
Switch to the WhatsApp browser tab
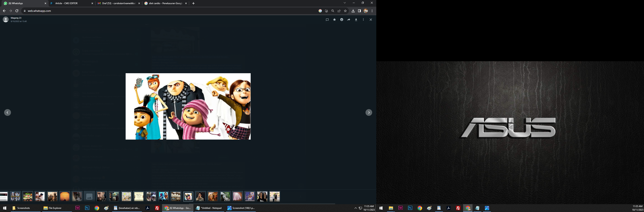point(25,3)
